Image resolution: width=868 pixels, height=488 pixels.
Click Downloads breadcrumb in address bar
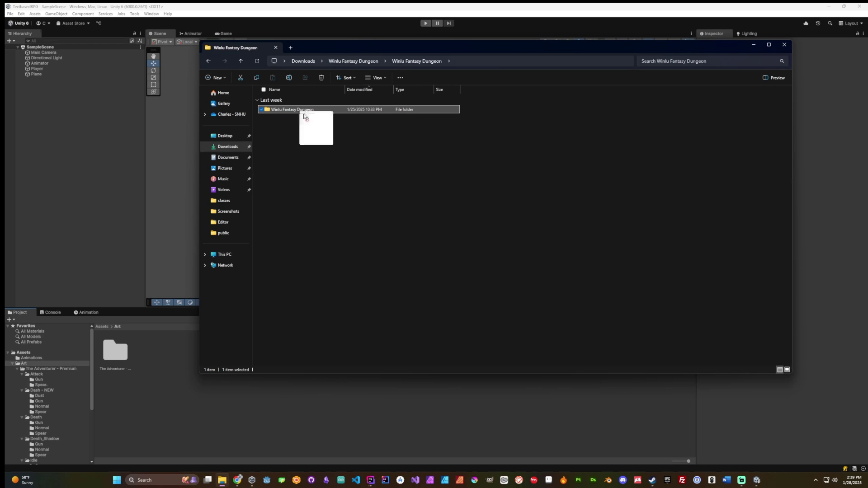tap(303, 61)
